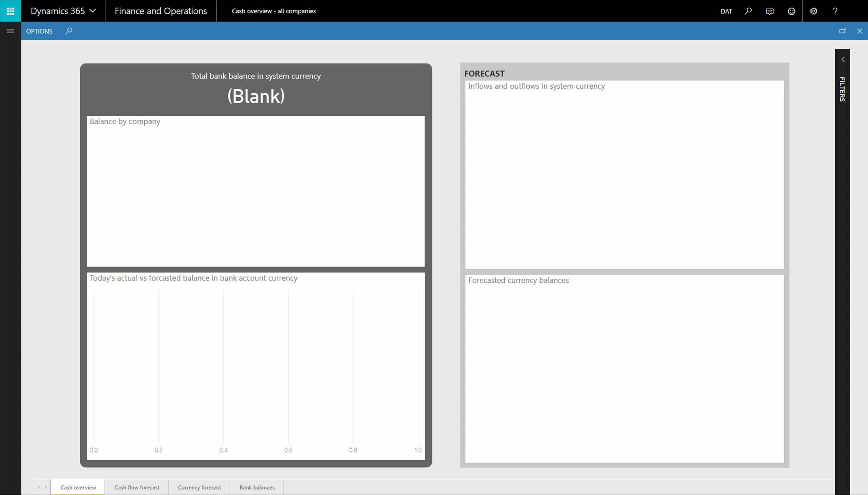This screenshot has width=868, height=495.
Task: Open the messages notification icon
Action: [x=769, y=11]
